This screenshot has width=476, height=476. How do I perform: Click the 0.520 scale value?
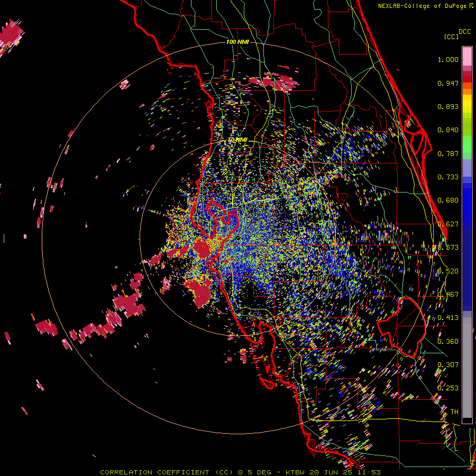448,271
